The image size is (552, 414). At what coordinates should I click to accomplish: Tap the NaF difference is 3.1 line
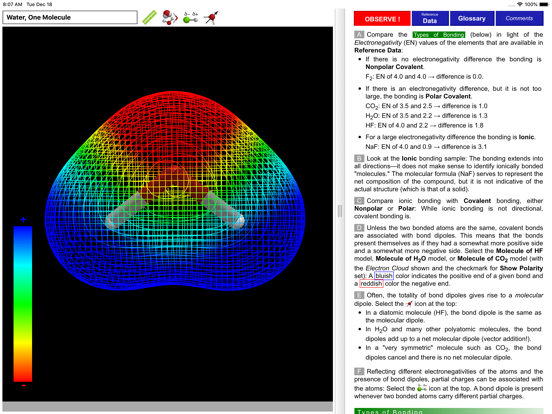(x=426, y=147)
